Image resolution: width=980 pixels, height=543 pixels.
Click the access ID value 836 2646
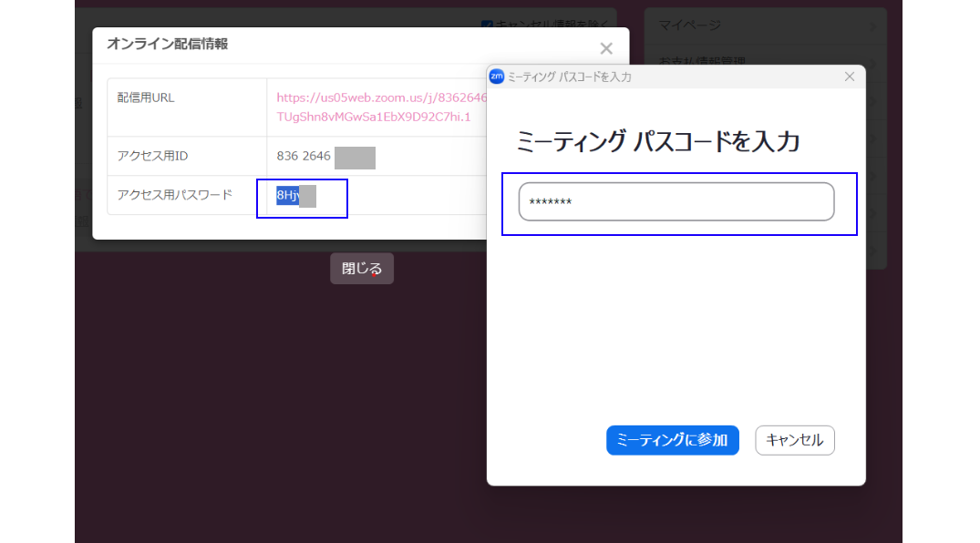pos(304,156)
